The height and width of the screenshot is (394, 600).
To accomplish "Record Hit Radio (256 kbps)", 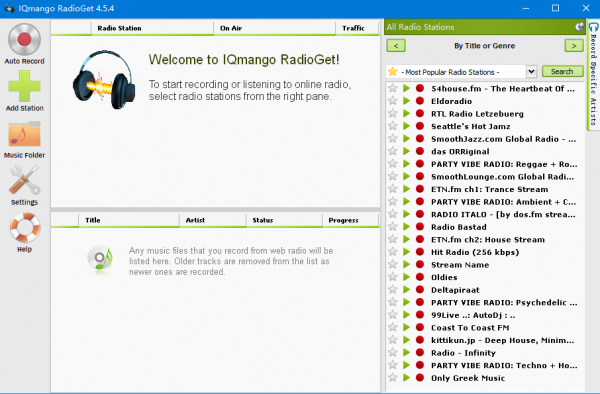I will pos(420,252).
